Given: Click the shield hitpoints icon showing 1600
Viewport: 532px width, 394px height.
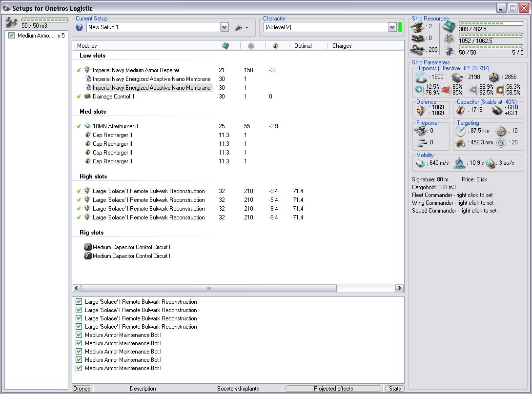Looking at the screenshot, I should pyautogui.click(x=421, y=78).
